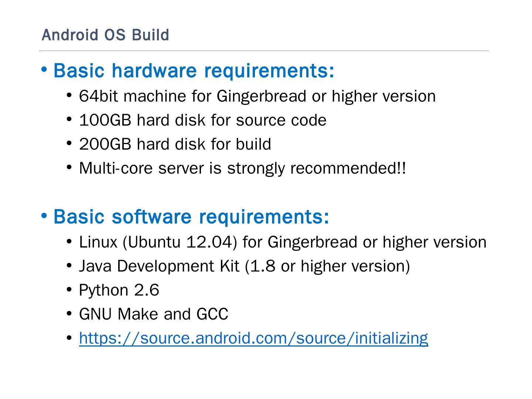The width and height of the screenshot is (532, 399).
Task: Click the 'Linux (Ubuntu 12.04)' requirement line
Action: click(283, 242)
